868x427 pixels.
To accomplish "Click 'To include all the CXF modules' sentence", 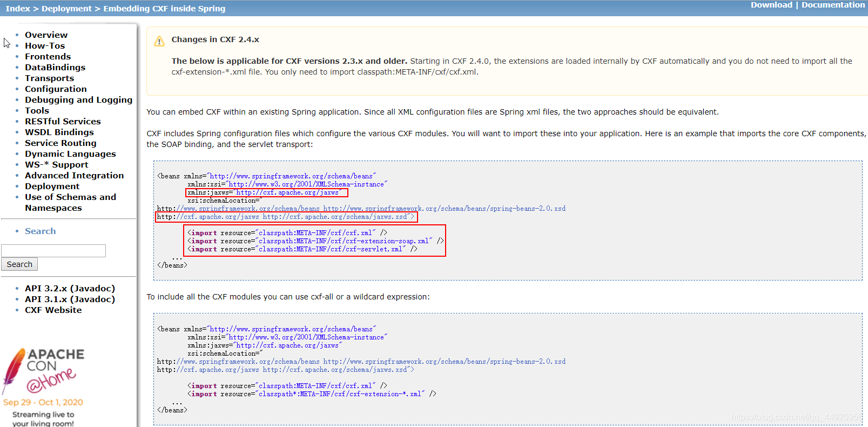I will (x=288, y=297).
